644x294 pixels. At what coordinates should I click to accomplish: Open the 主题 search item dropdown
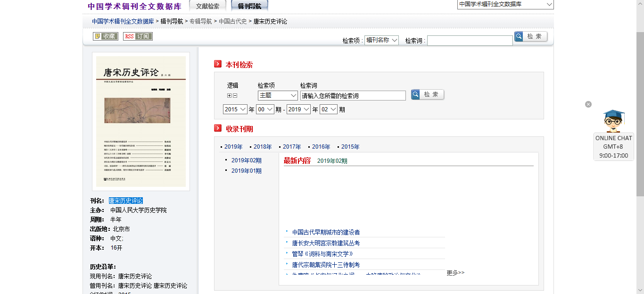pos(278,95)
